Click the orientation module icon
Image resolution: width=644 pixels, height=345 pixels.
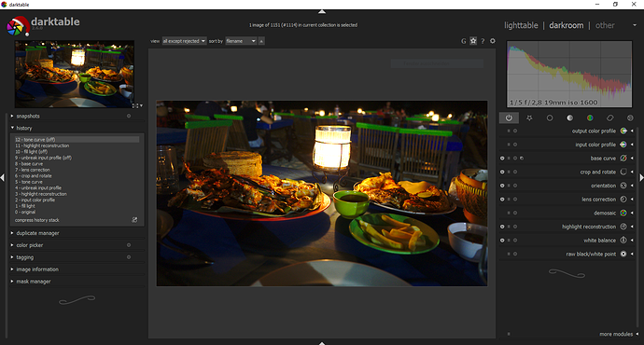pyautogui.click(x=623, y=186)
